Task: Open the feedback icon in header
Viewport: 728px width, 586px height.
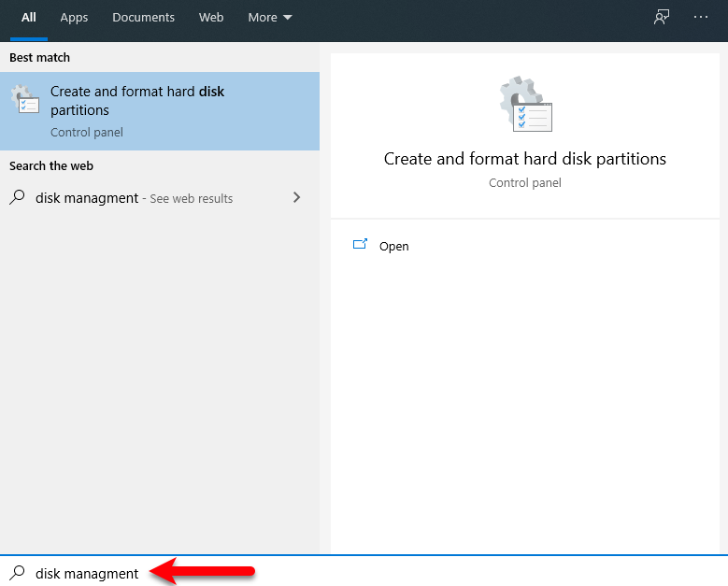Action: coord(661,18)
